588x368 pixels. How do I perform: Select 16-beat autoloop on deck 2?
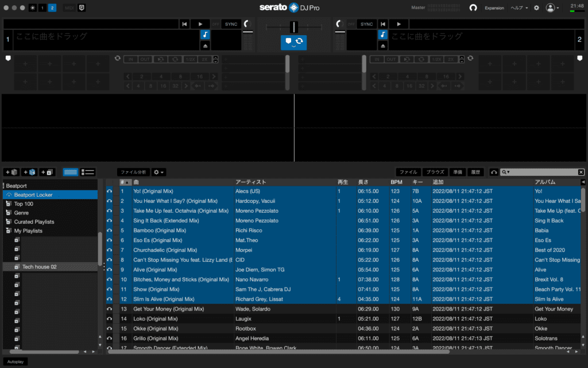(x=446, y=76)
